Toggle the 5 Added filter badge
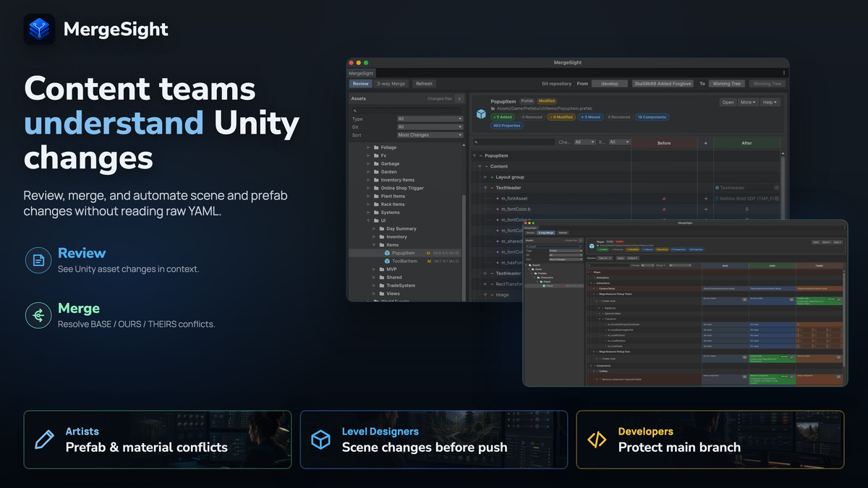Screen dimensions: 868x488 pos(503,116)
